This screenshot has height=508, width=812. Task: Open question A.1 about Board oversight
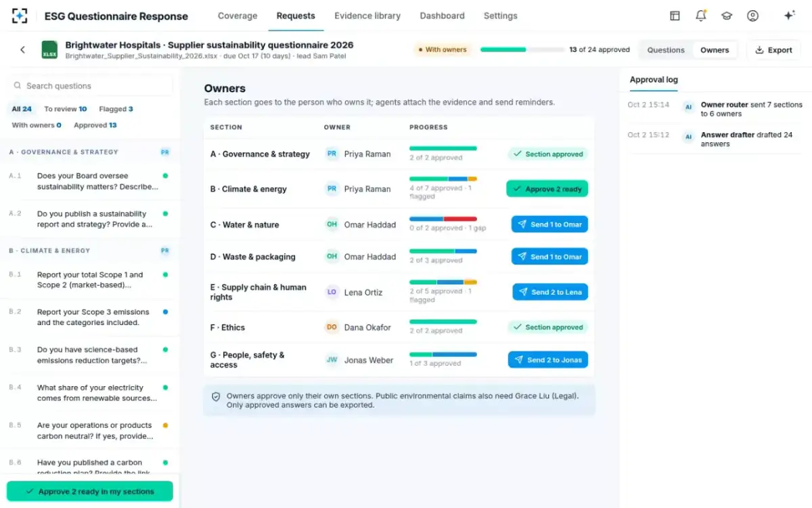point(90,181)
